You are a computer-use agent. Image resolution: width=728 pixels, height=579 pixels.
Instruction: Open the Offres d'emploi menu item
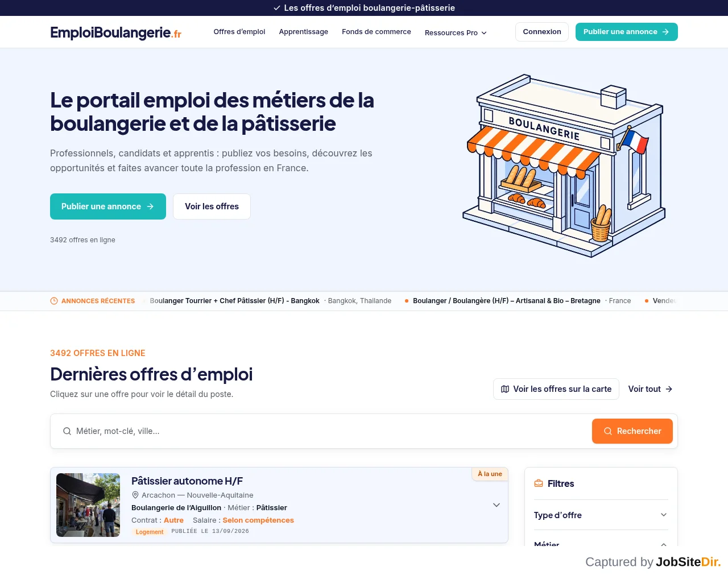(x=239, y=32)
